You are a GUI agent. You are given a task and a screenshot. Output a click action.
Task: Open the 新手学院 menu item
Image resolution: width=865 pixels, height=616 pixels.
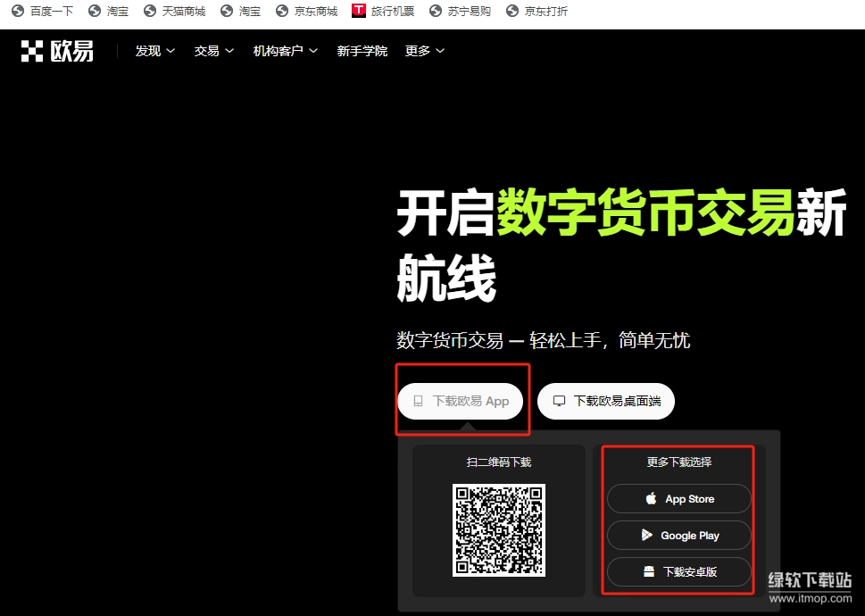click(362, 52)
